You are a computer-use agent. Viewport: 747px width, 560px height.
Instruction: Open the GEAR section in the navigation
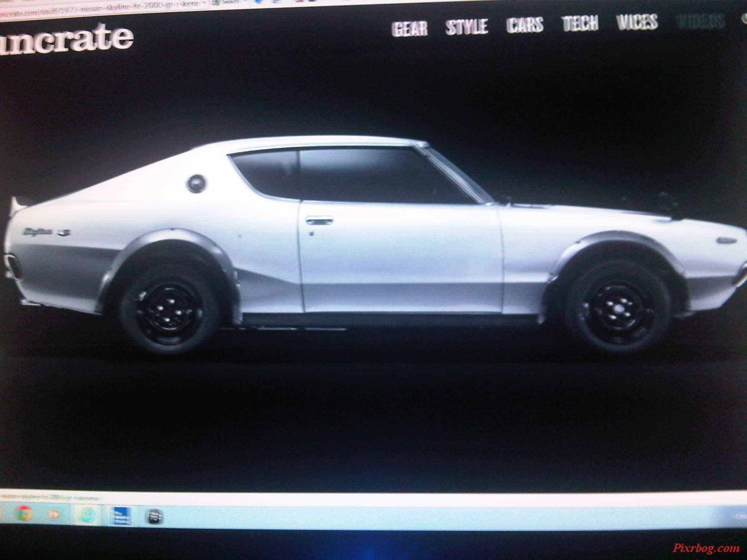coord(410,28)
